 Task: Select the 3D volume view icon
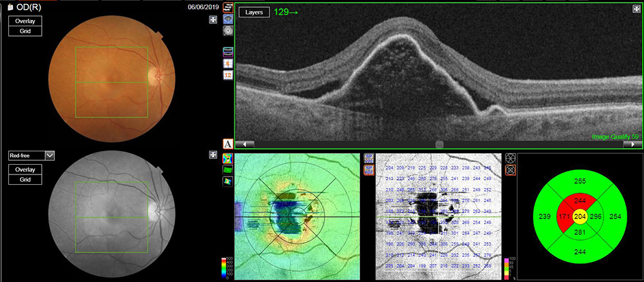tap(228, 19)
